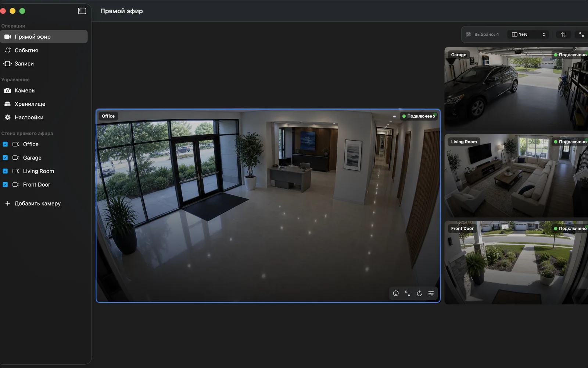This screenshot has height=368, width=588.
Task: Click Подключено status on Garage feed
Action: tap(570, 55)
